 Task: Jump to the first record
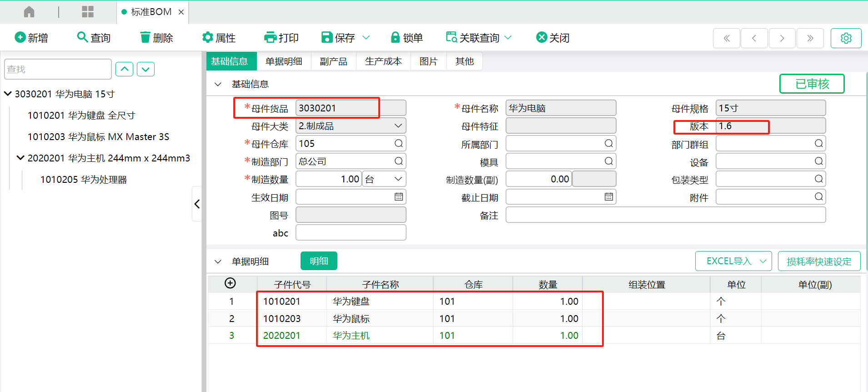tap(727, 38)
